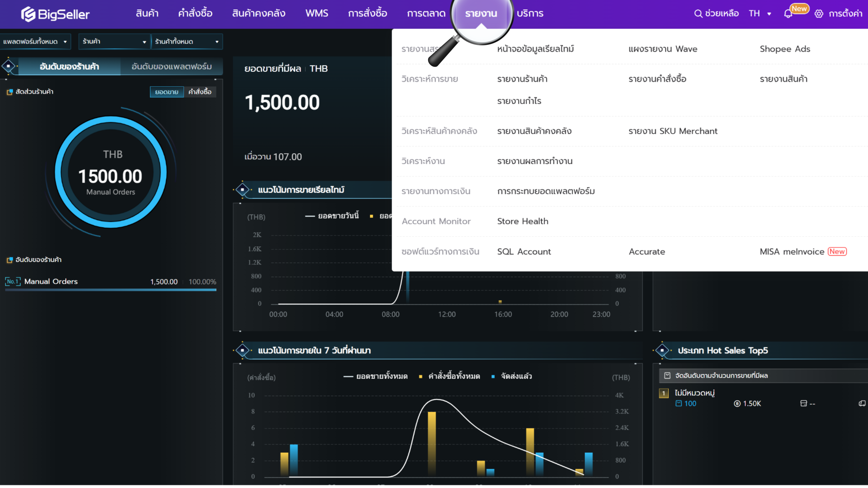Click icon beside อันดับของร้านค้า list heading
The image size is (868, 488).
(10, 260)
